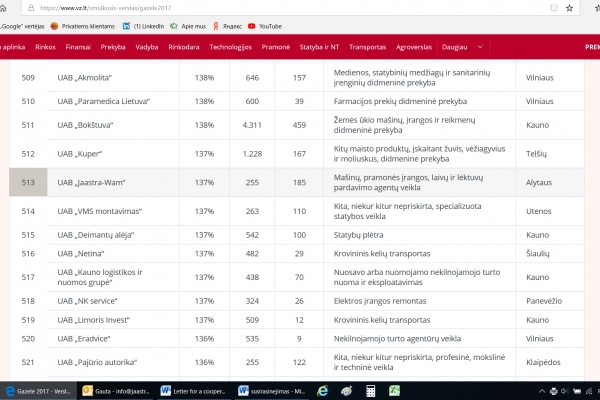This screenshot has height=400, width=600.
Task: Add page to favorites star icon
Action: tap(569, 8)
